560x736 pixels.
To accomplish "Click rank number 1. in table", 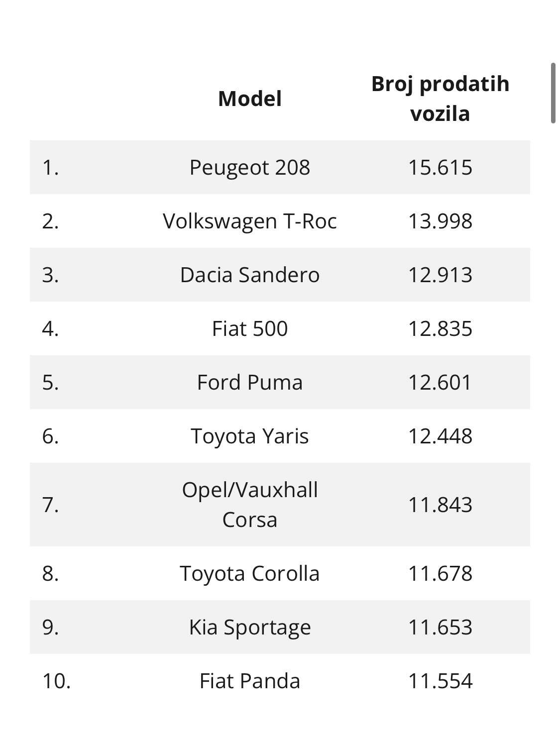I will [50, 167].
